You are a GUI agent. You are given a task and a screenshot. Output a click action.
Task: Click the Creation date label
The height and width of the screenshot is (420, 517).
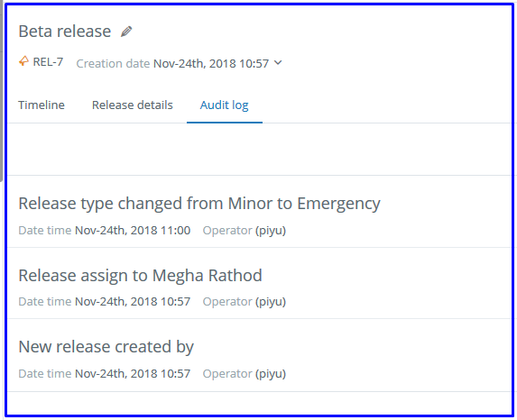coord(113,63)
